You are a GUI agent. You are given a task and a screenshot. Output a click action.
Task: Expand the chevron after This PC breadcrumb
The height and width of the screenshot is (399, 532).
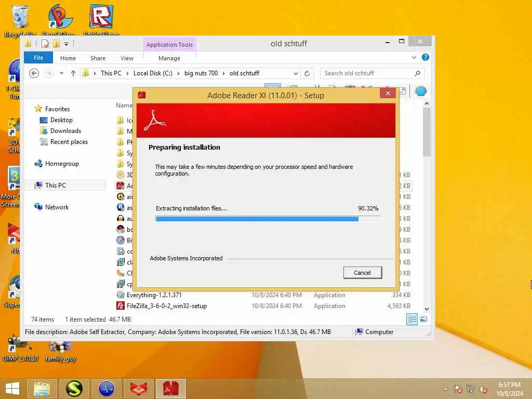128,73
